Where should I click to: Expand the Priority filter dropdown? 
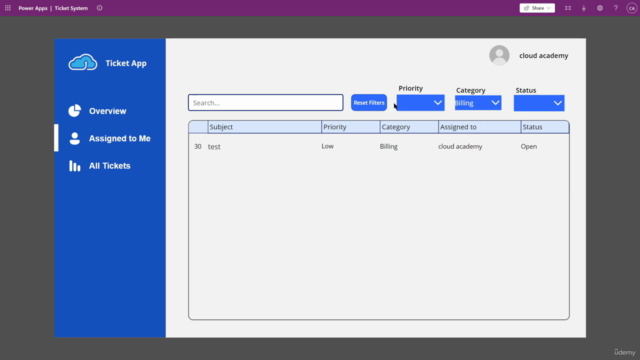[x=420, y=102]
